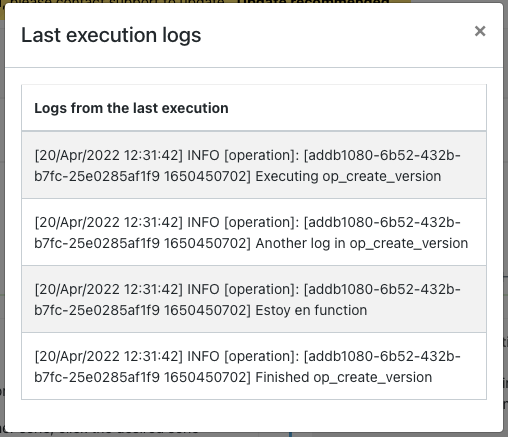This screenshot has width=508, height=437.
Task: Click the [operation] tag in the Estoy row
Action: [x=262, y=289]
